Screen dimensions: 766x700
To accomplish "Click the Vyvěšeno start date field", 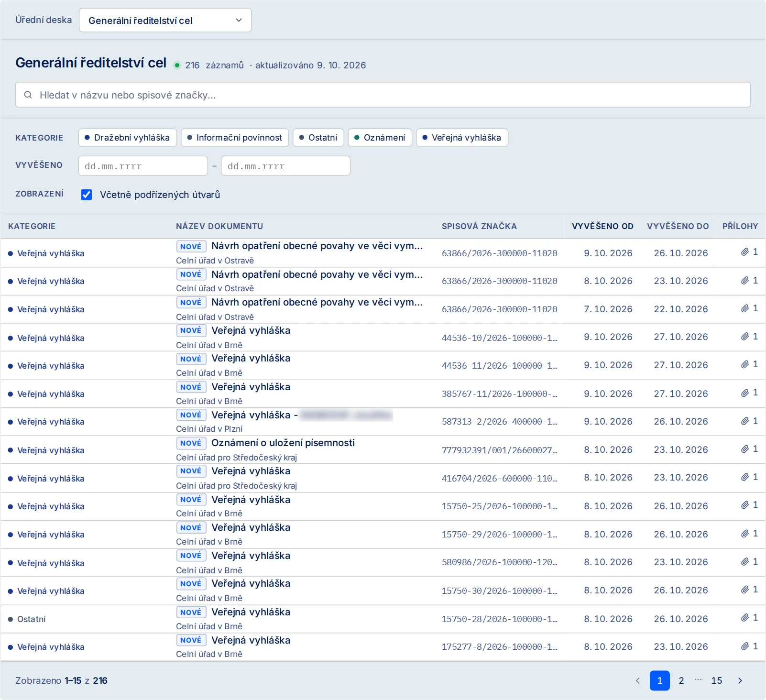I will (143, 166).
